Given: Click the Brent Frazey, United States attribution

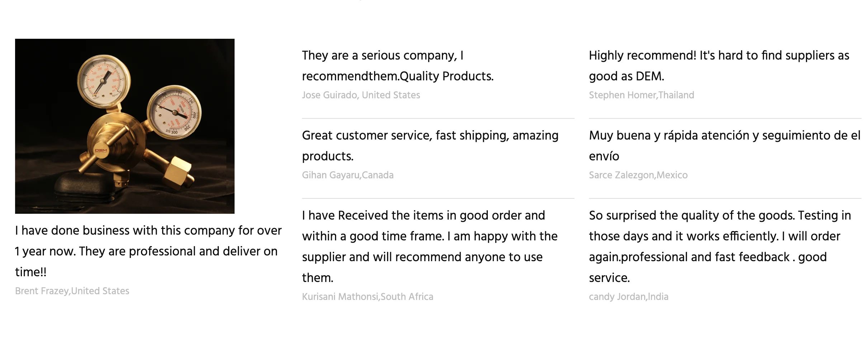Looking at the screenshot, I should [x=72, y=291].
